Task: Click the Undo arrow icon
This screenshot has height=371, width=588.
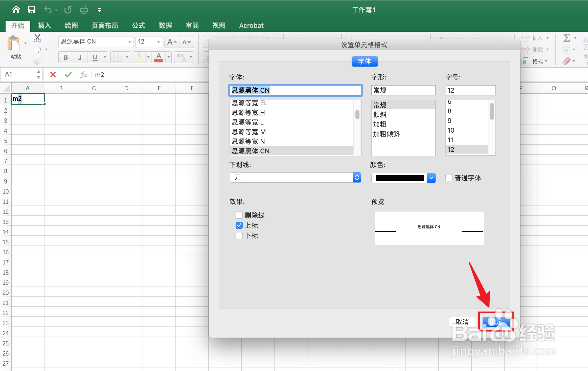Action: [48, 10]
